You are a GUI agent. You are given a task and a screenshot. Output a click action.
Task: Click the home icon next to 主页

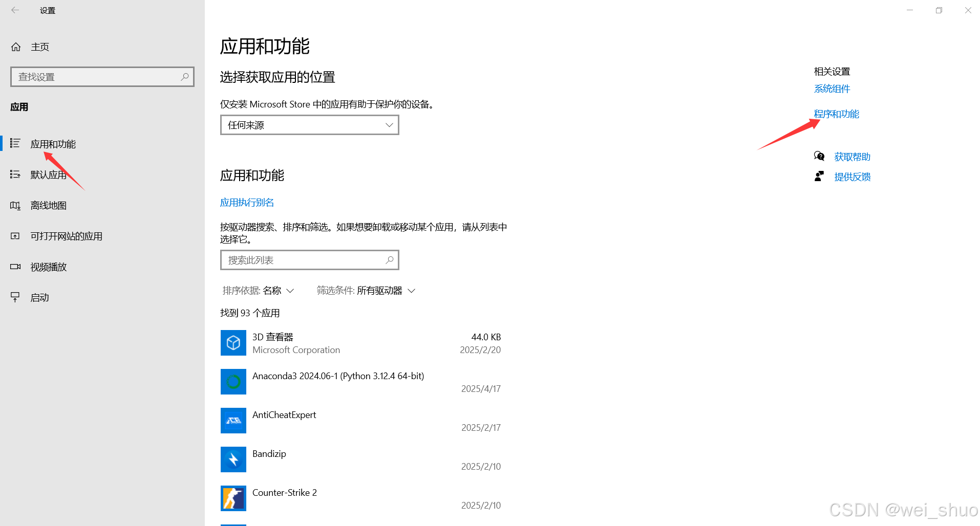tap(16, 47)
